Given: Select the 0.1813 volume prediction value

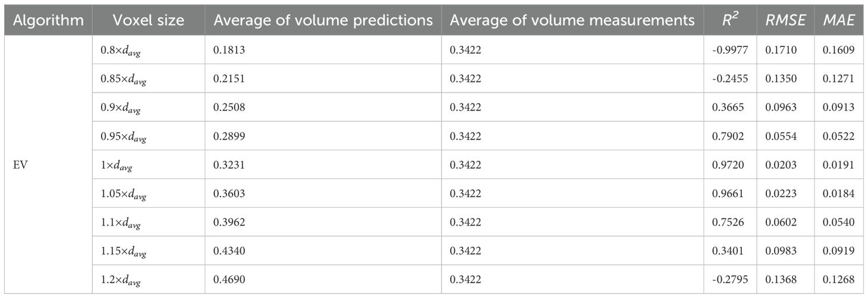Looking at the screenshot, I should click(x=229, y=50).
